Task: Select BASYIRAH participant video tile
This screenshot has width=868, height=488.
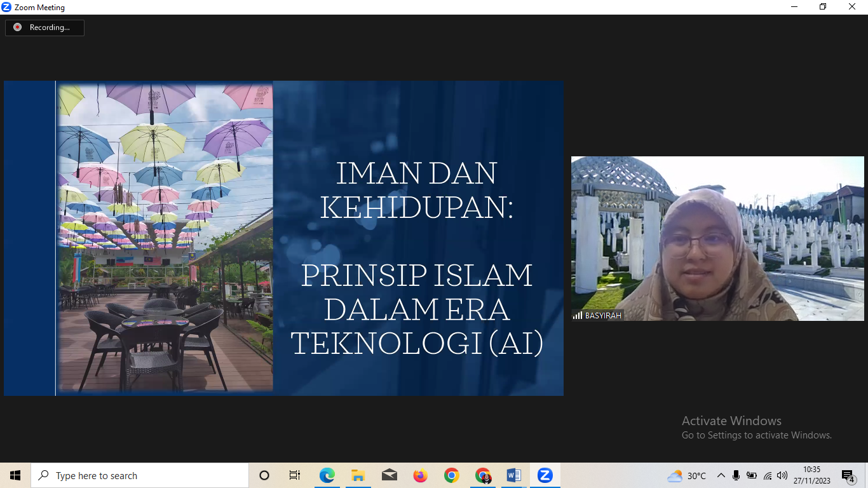Action: point(717,238)
